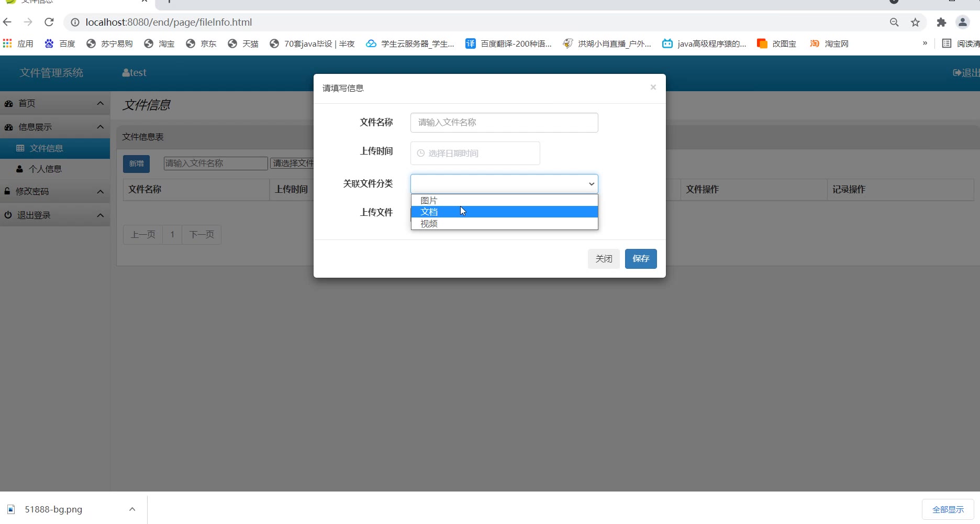Go to 下一页 next page
Image resolution: width=980 pixels, height=524 pixels.
202,234
